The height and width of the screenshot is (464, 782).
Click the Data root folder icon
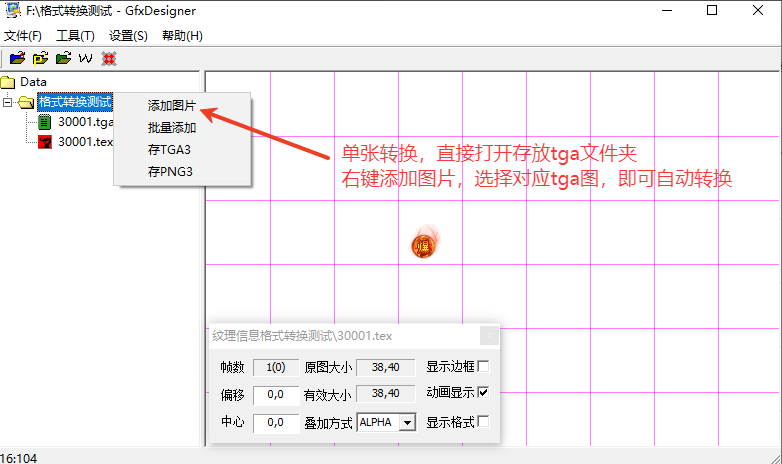point(8,82)
